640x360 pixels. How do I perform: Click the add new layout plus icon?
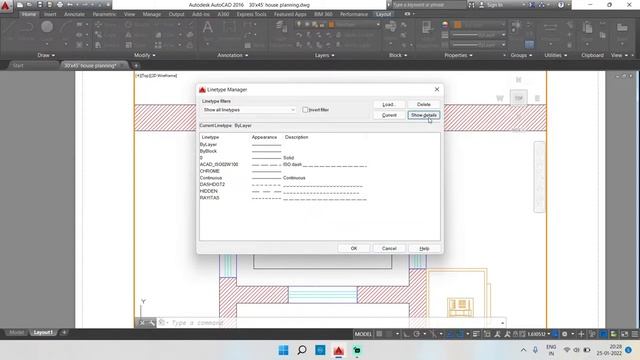pos(64,333)
